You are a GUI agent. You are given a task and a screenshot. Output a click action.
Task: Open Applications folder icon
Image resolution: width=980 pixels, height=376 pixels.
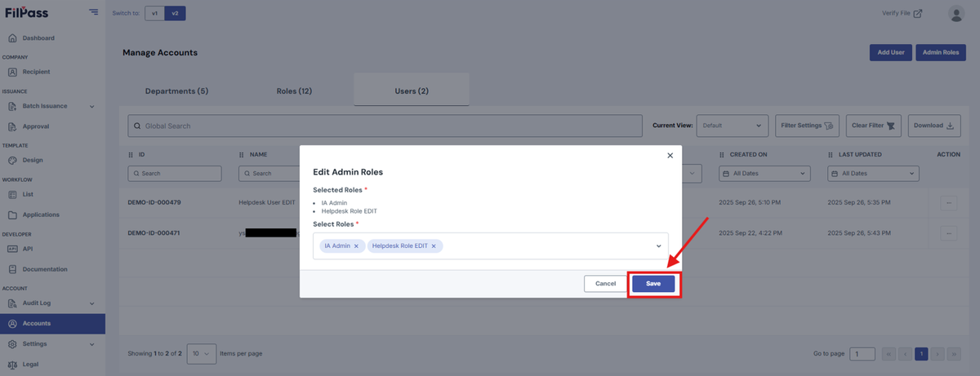pyautogui.click(x=12, y=215)
